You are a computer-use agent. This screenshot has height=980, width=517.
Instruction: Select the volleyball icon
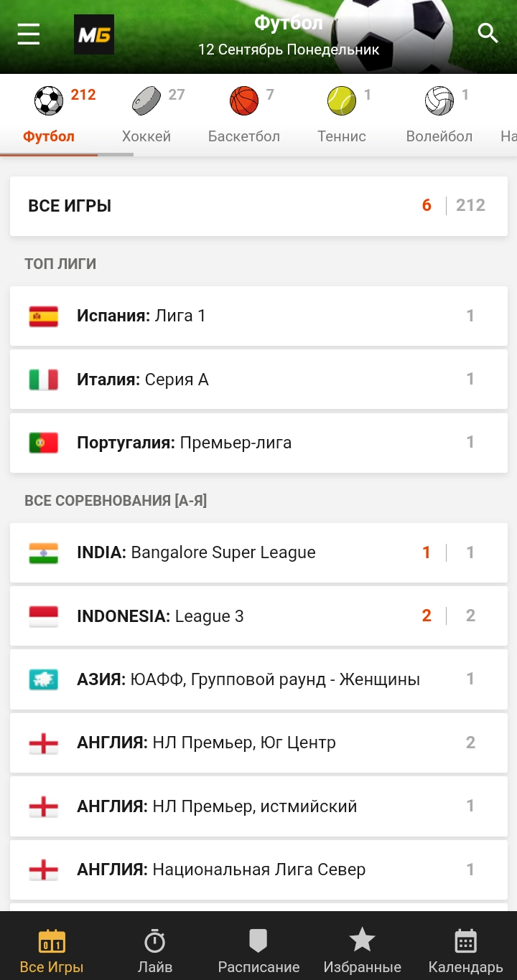click(x=439, y=101)
